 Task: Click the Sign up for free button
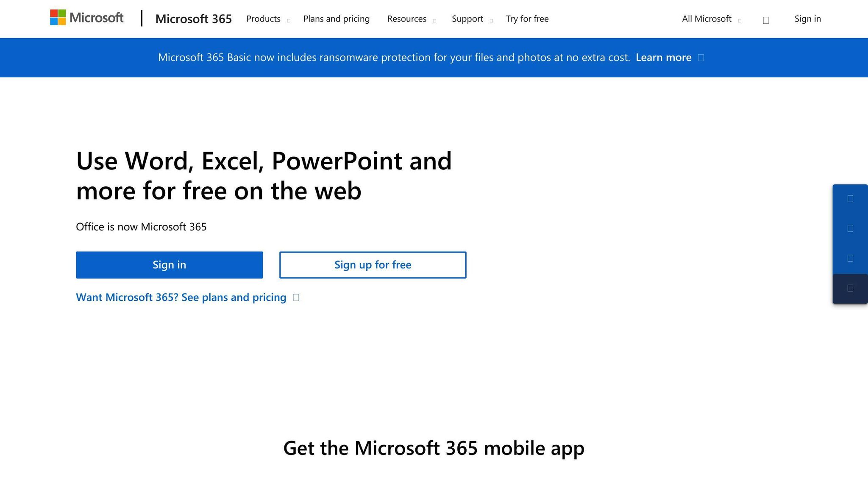(373, 265)
